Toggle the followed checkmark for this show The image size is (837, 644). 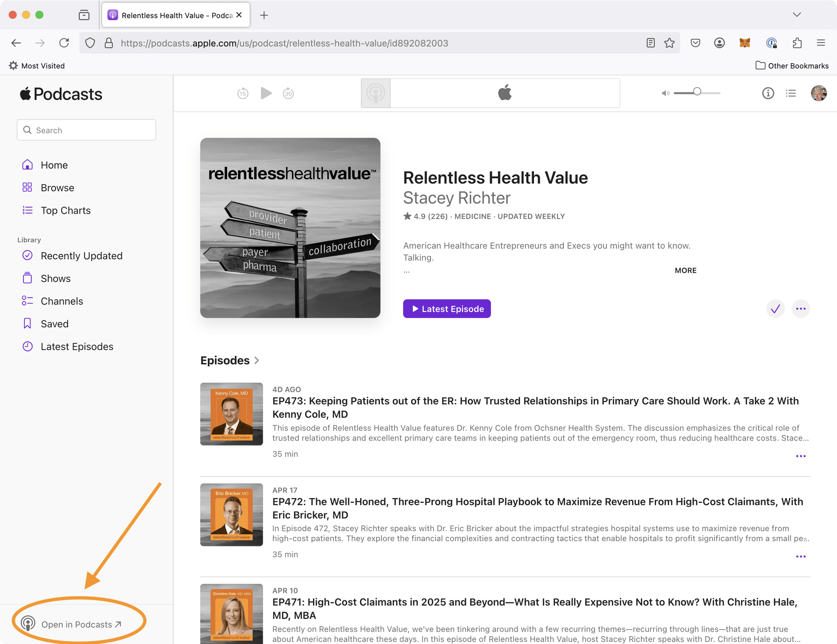775,309
